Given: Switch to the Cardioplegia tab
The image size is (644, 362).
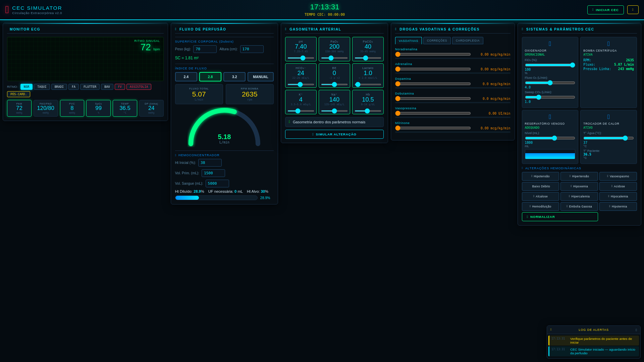Looking at the screenshot, I should (468, 41).
